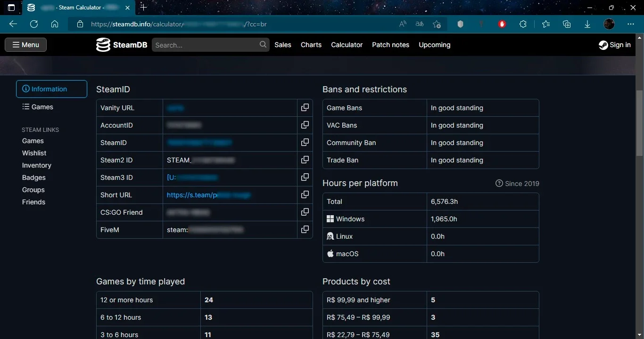Click the 'Trade Ban' row label
This screenshot has width=644, height=339.
[343, 160]
